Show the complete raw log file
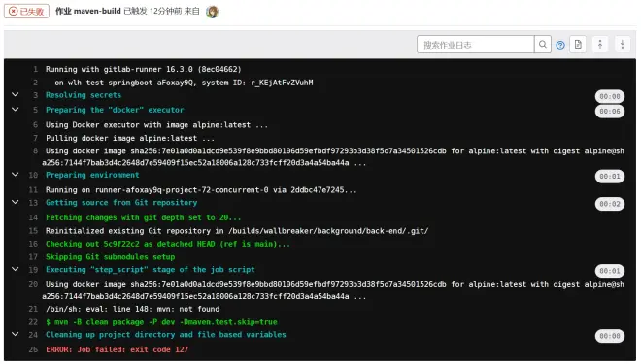 coord(578,44)
